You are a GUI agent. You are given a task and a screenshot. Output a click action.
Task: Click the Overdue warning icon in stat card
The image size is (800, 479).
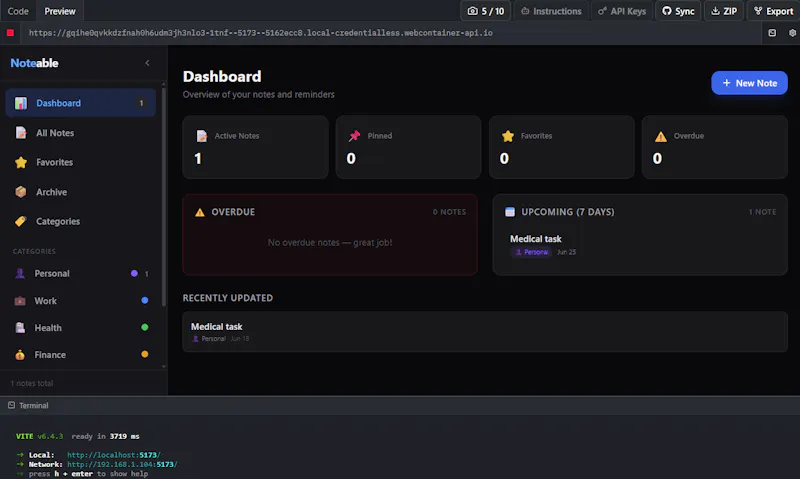coord(661,136)
